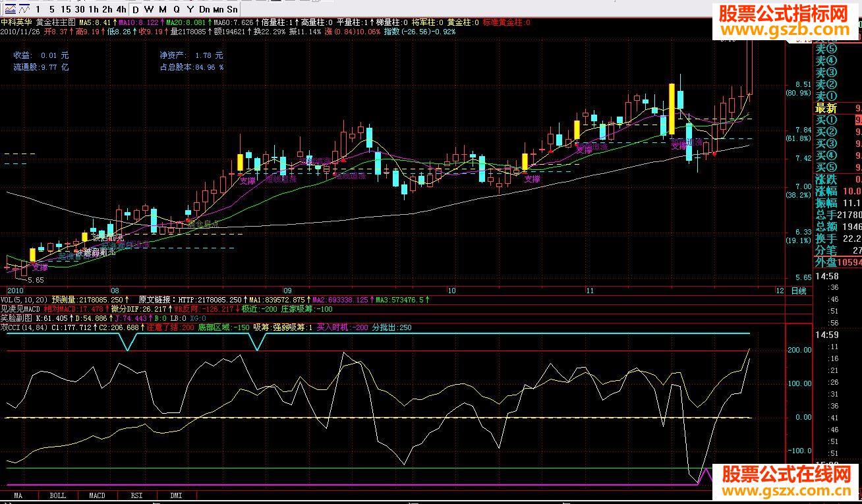862x504 pixels.
Task: Select the 4h timeframe button
Action: pyautogui.click(x=121, y=9)
